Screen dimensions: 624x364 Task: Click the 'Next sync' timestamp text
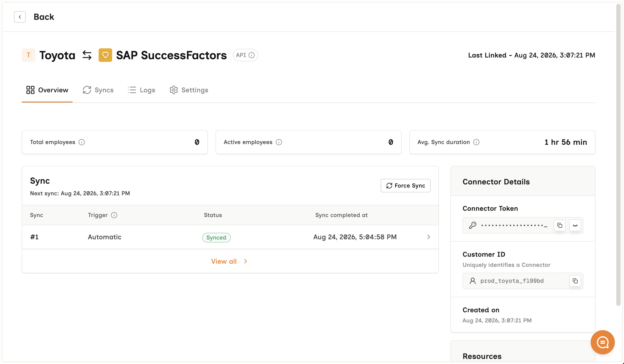point(80,193)
